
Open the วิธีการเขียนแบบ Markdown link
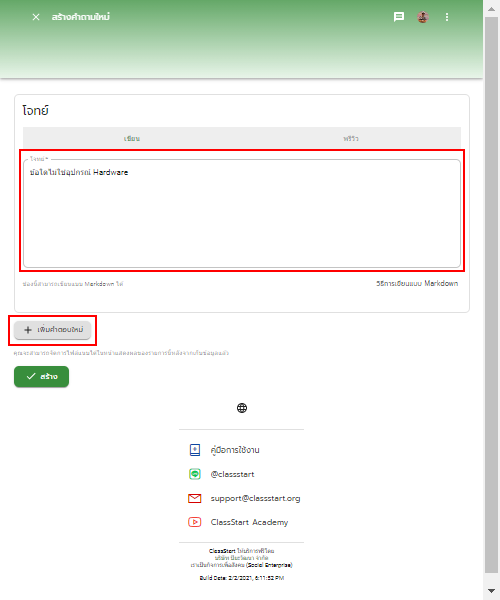417,284
